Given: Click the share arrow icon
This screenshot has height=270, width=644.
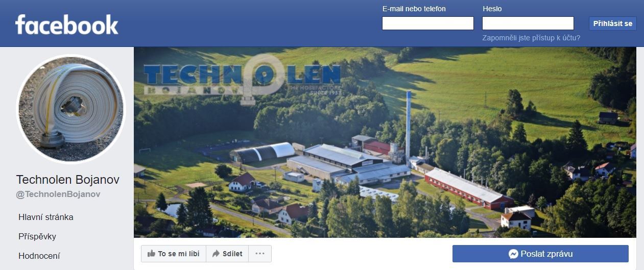Looking at the screenshot, I should (216, 254).
